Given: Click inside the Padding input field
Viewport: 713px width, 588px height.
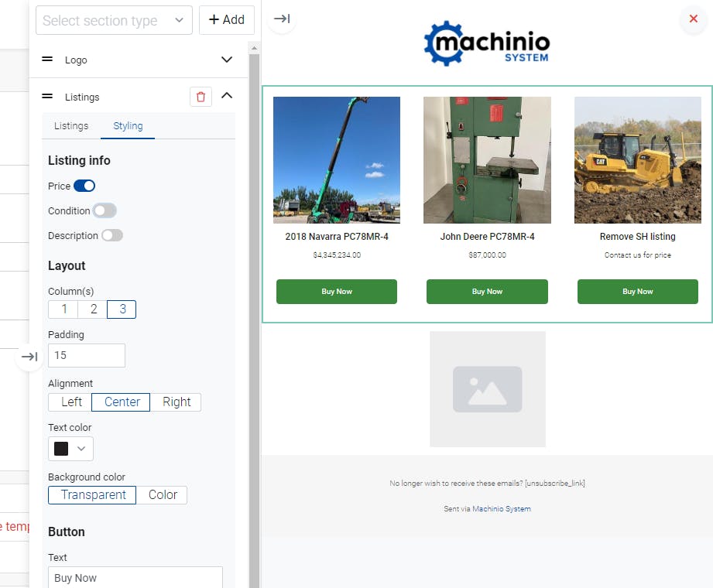Looking at the screenshot, I should [86, 355].
